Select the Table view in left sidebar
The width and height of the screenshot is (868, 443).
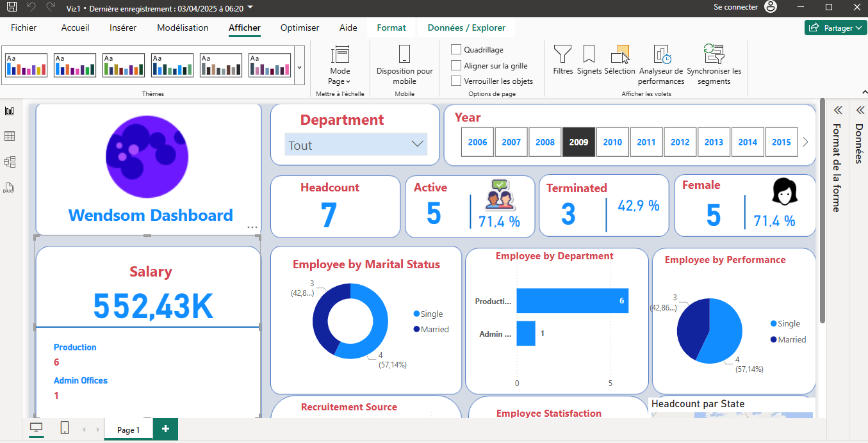tap(9, 136)
